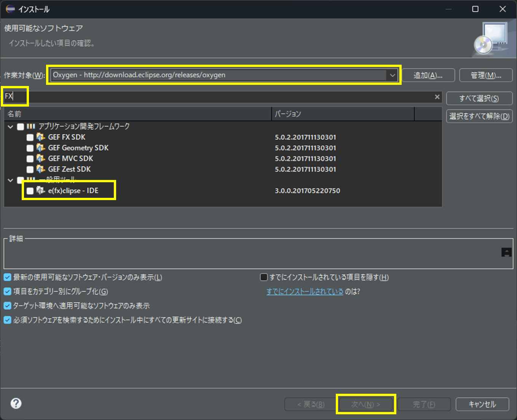Viewport: 517px width, 420px height.
Task: Click the バージョン column header
Action: coord(343,114)
